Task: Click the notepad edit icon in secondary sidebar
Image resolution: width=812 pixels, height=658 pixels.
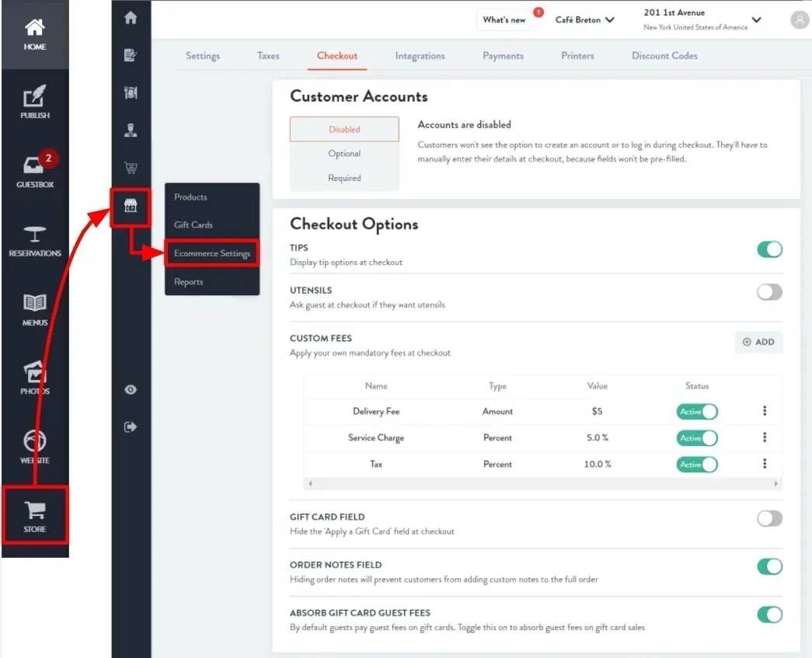Action: [x=131, y=55]
